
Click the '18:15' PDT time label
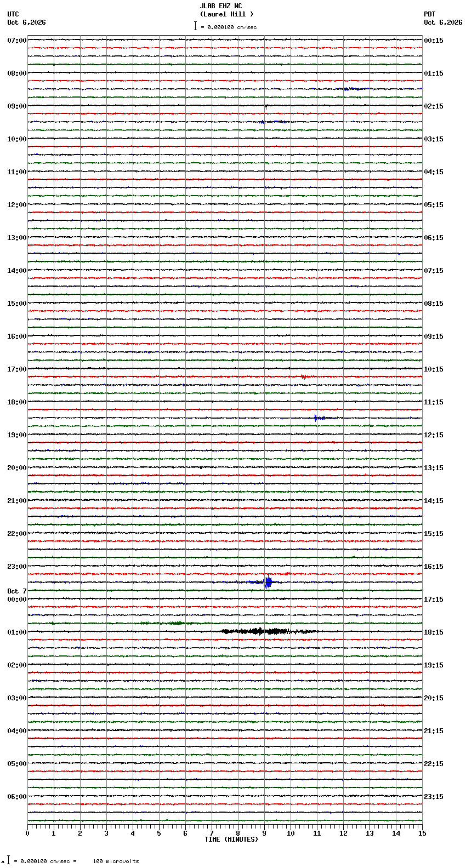point(433,632)
